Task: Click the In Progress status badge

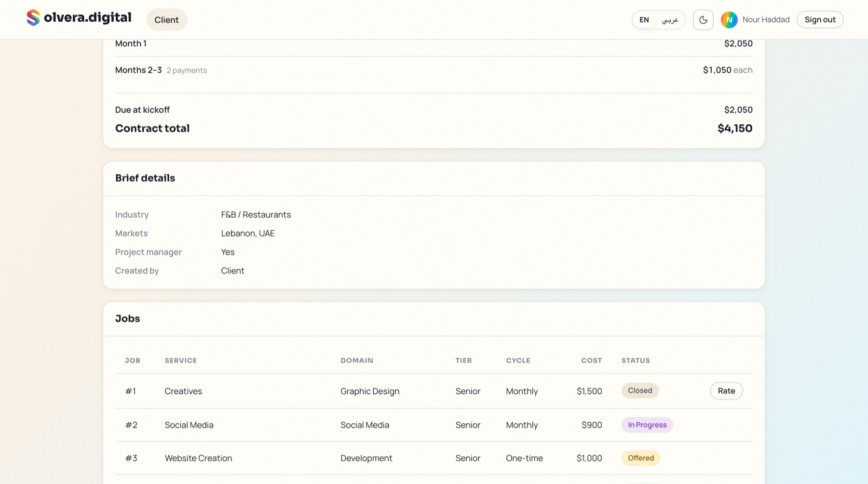Action: tap(647, 425)
